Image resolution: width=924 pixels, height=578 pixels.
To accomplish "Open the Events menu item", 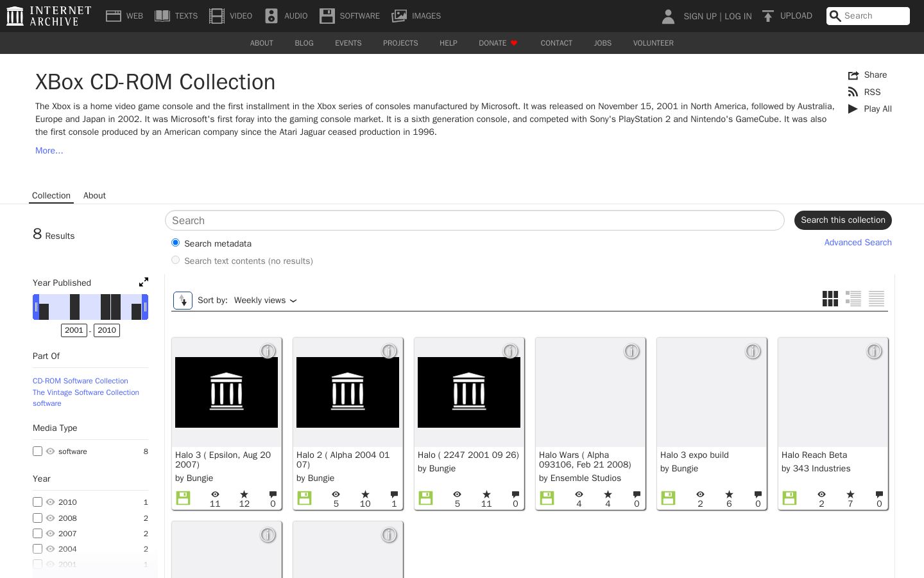I will pos(348,43).
